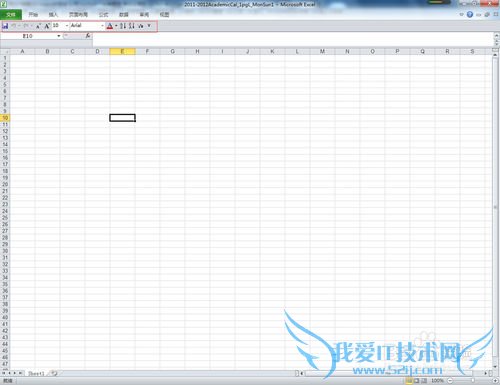This screenshot has height=385, width=500.
Task: Click the Redo arrow icon
Action: 26,26
